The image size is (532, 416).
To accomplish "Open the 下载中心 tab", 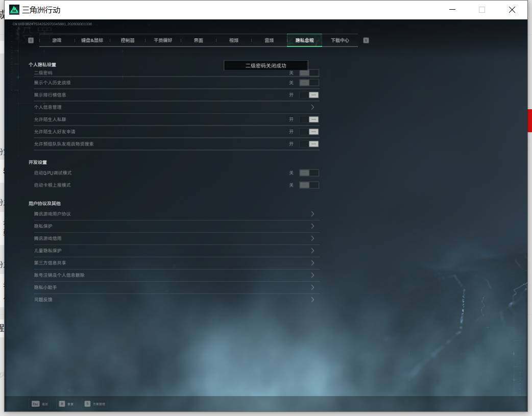I will tap(340, 40).
